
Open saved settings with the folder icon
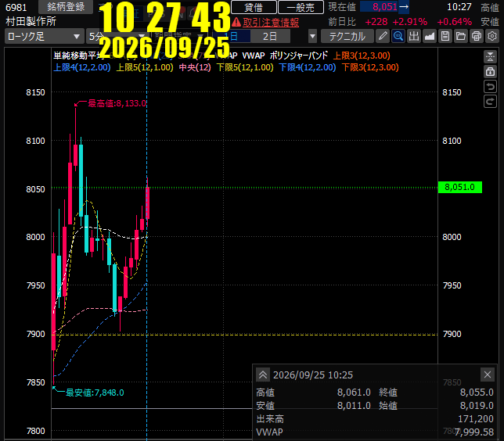point(461,36)
